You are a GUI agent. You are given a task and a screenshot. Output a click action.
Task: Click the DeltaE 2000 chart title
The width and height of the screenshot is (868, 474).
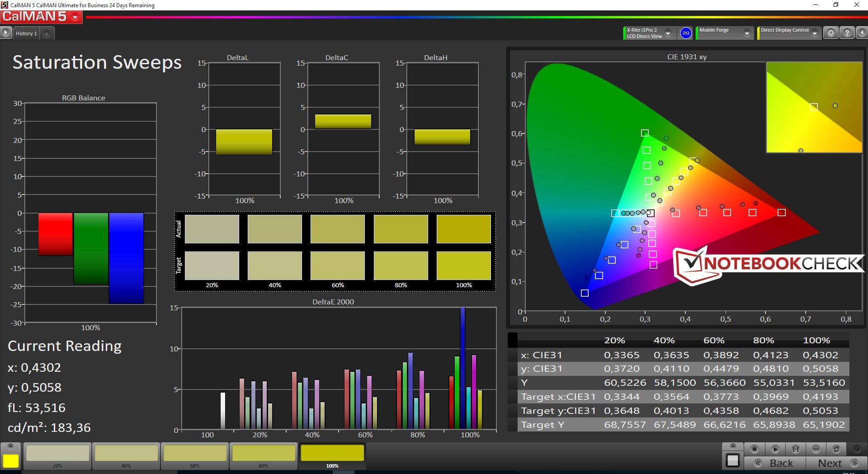point(333,302)
